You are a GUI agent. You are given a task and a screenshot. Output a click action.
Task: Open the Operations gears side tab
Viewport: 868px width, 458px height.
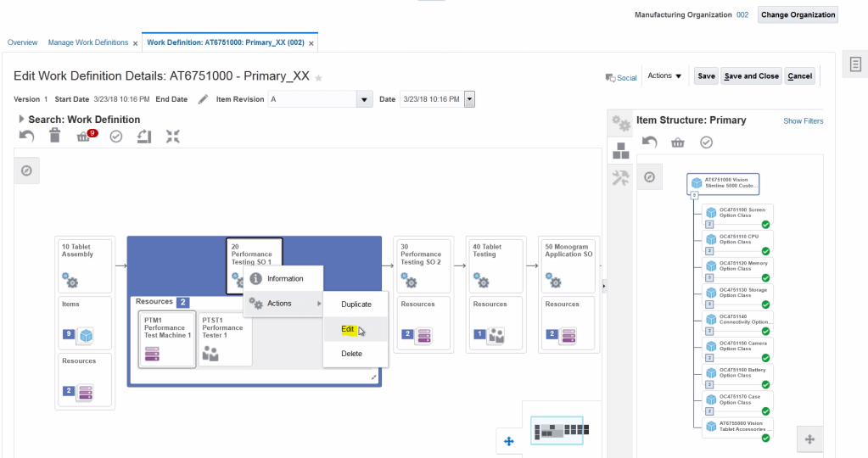point(622,124)
